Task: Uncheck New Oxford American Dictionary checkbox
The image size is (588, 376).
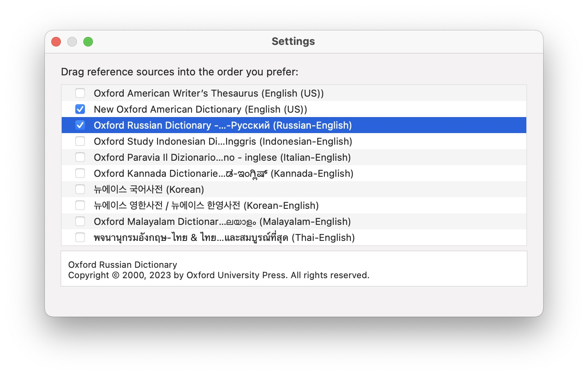Action: pos(80,109)
